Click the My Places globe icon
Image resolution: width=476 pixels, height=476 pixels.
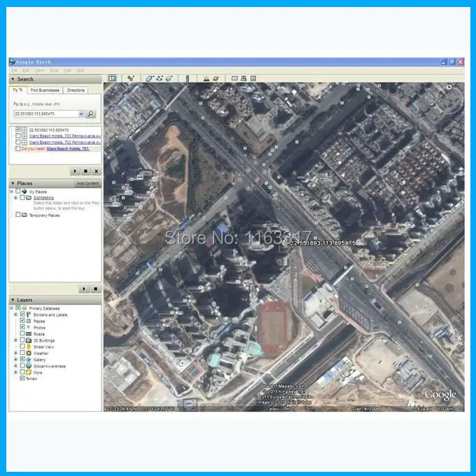point(24,191)
